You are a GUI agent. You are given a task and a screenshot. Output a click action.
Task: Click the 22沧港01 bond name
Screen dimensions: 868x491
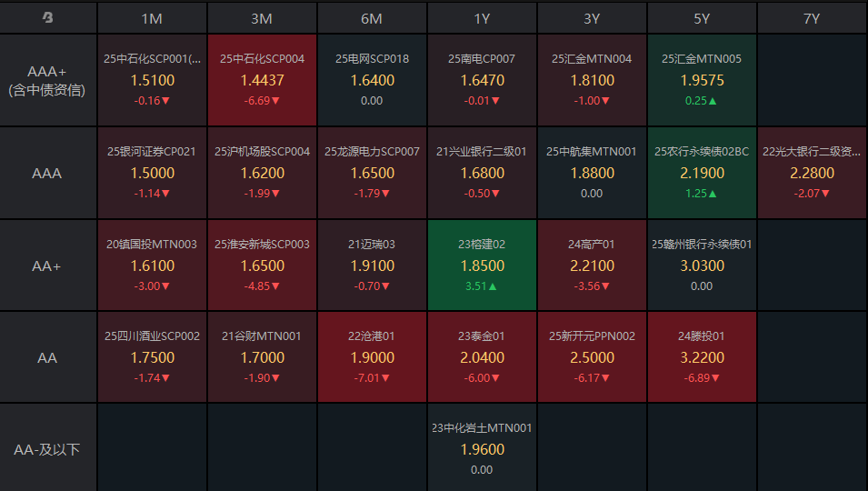click(372, 336)
